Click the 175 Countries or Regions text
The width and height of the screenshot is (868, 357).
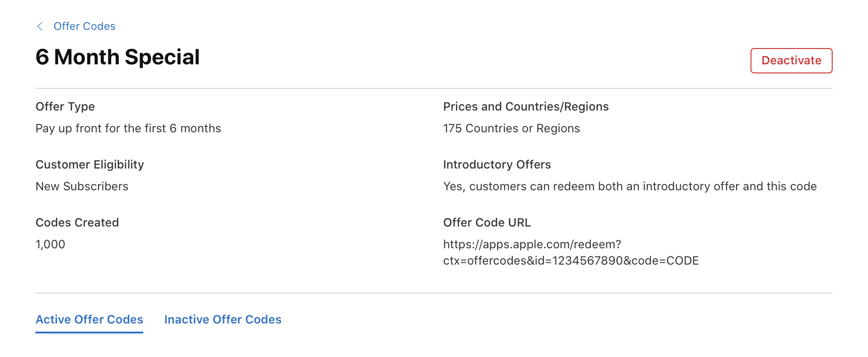(x=511, y=128)
